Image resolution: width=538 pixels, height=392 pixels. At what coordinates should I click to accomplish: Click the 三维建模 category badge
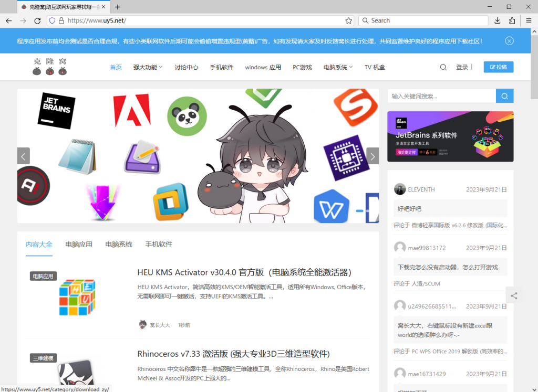(x=43, y=358)
